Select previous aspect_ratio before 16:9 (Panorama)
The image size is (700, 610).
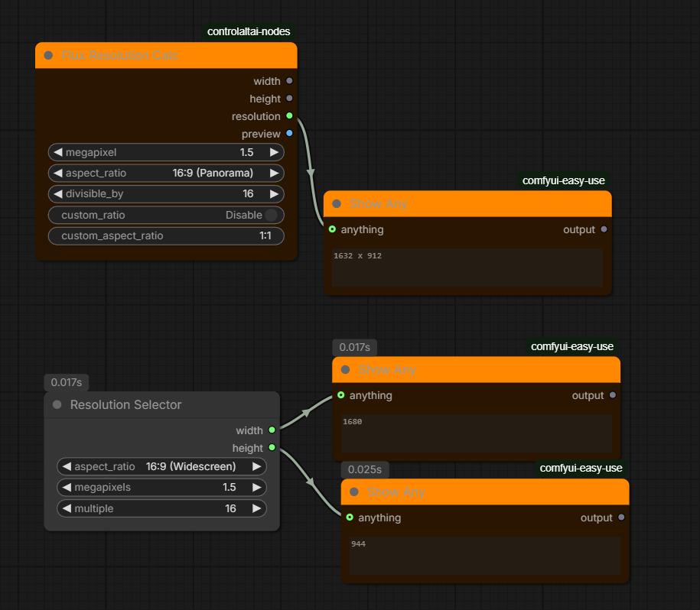pos(58,173)
